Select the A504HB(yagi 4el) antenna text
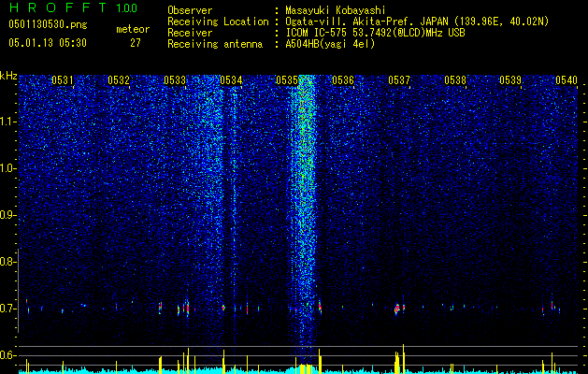The height and width of the screenshot is (374, 588). 330,44
